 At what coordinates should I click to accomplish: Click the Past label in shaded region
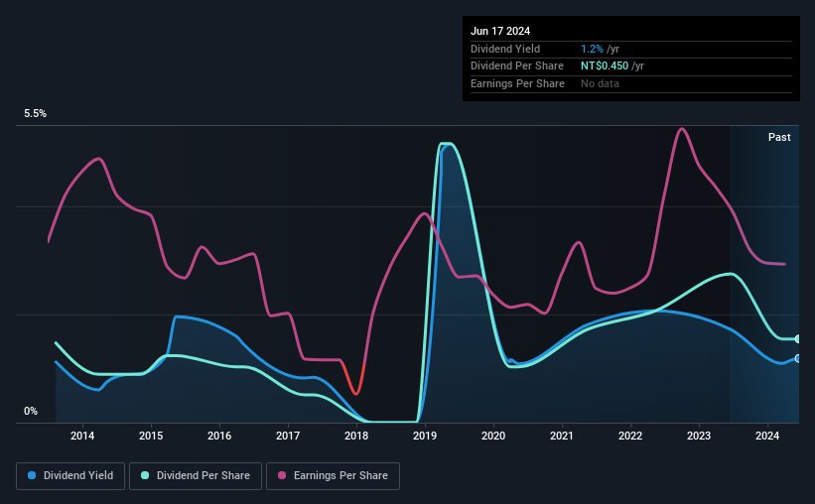(779, 137)
